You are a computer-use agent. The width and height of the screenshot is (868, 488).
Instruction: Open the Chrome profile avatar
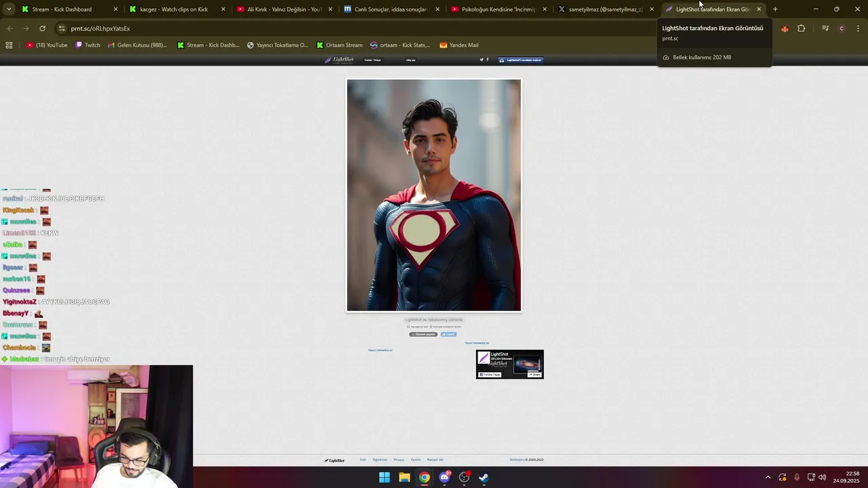(842, 28)
